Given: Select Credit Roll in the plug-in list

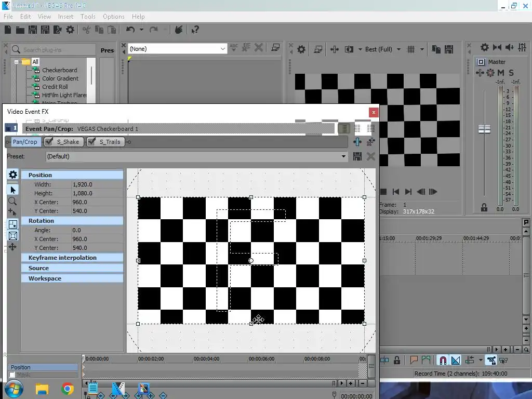Looking at the screenshot, I should [55, 87].
